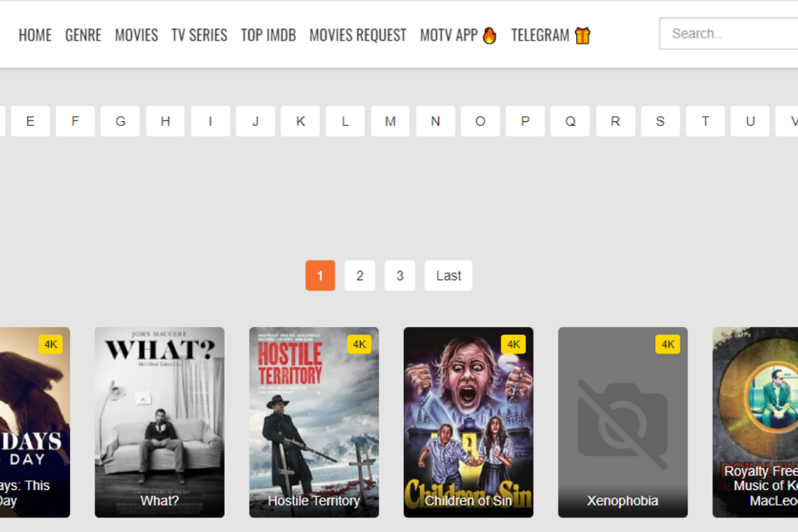Filter titles by letter Q
Viewport: 798px width, 532px height.
[x=570, y=121]
